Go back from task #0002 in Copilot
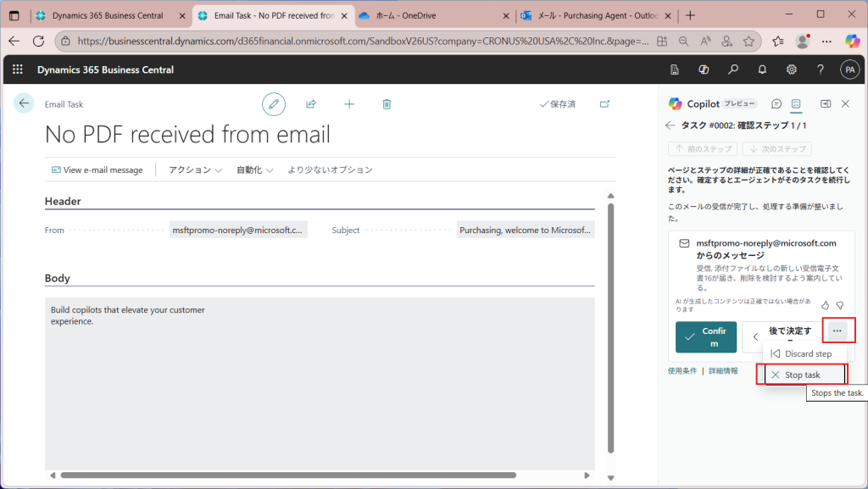868x489 pixels. pyautogui.click(x=670, y=125)
